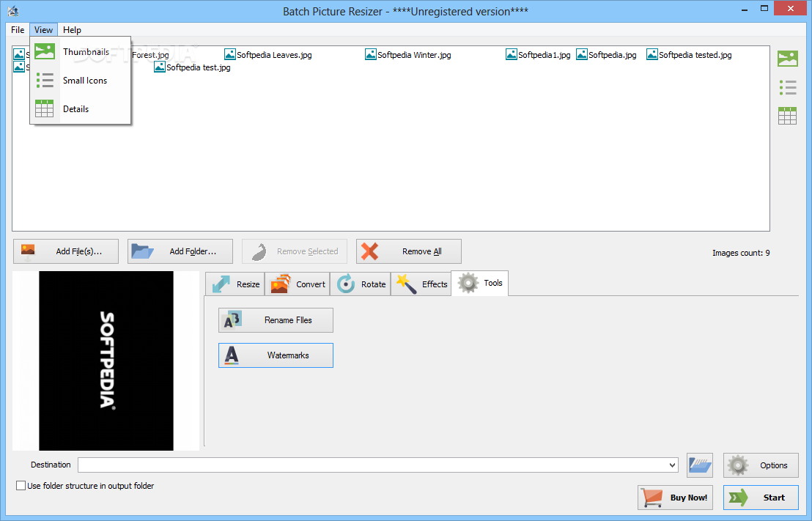Choose Details from the View menu
Screen dimensions: 812x521
point(81,108)
